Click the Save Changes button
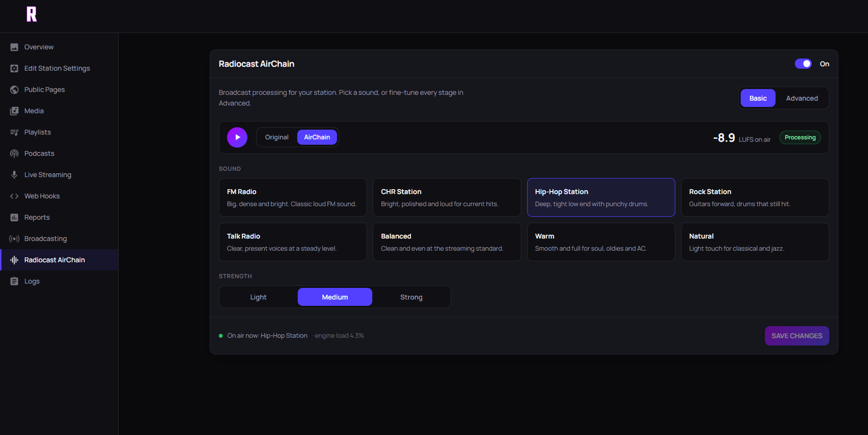The height and width of the screenshot is (435, 868). (x=797, y=336)
